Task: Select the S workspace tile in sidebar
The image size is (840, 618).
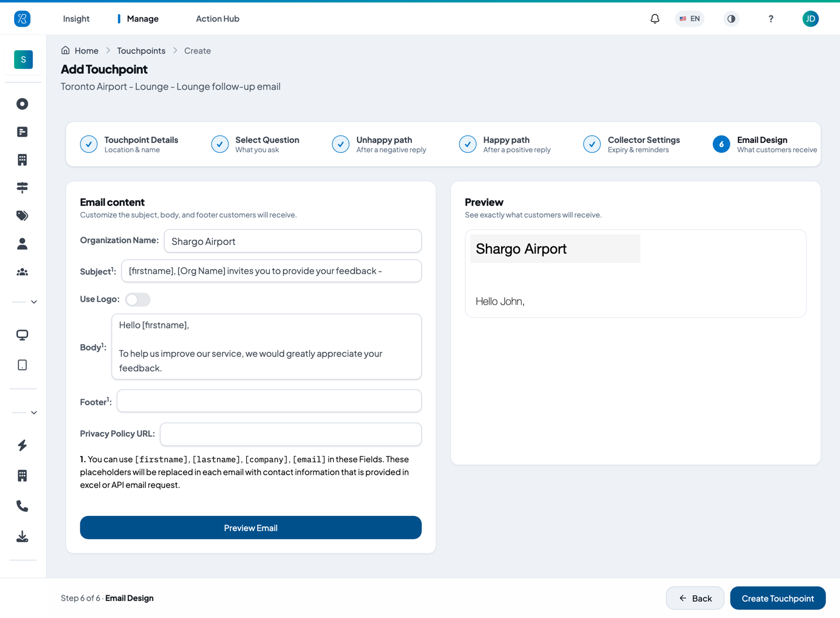Action: pyautogui.click(x=23, y=59)
